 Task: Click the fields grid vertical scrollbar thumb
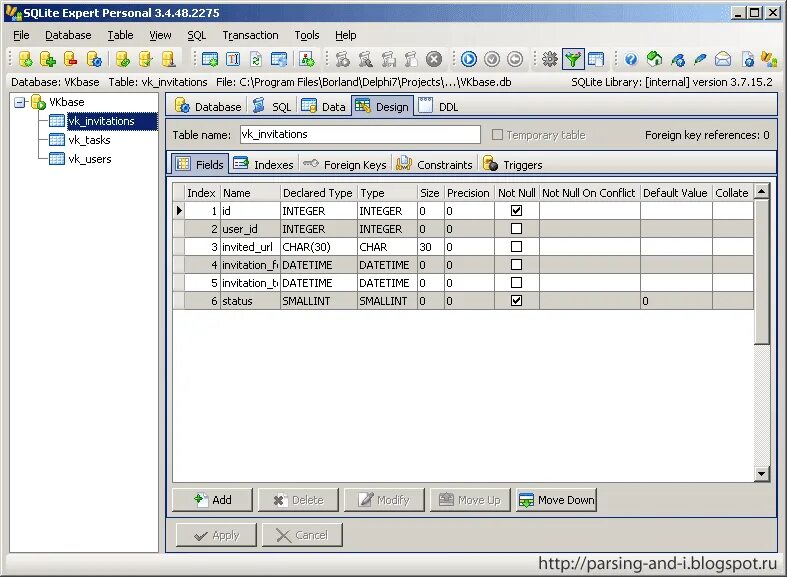761,271
